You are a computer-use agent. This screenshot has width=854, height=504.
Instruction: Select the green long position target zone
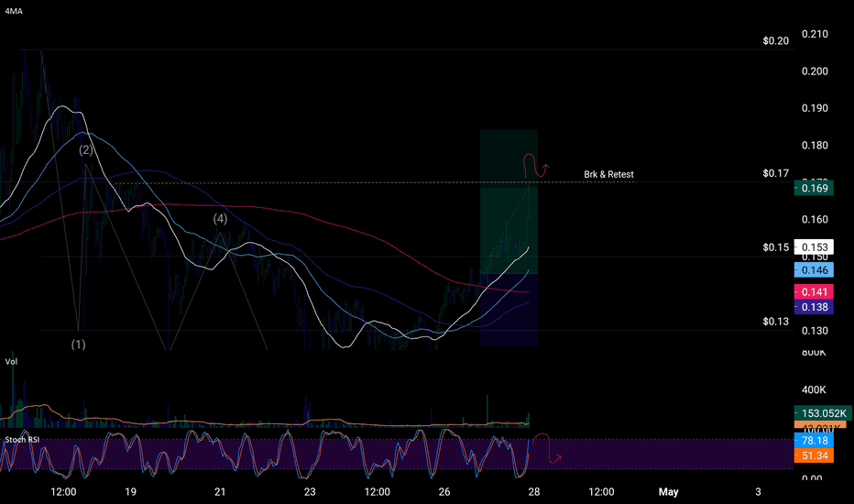click(x=509, y=201)
